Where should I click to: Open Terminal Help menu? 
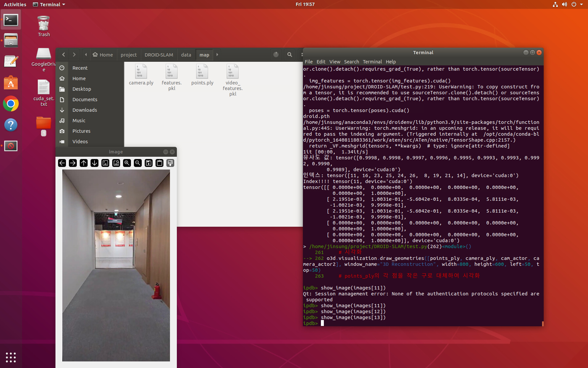click(x=391, y=62)
